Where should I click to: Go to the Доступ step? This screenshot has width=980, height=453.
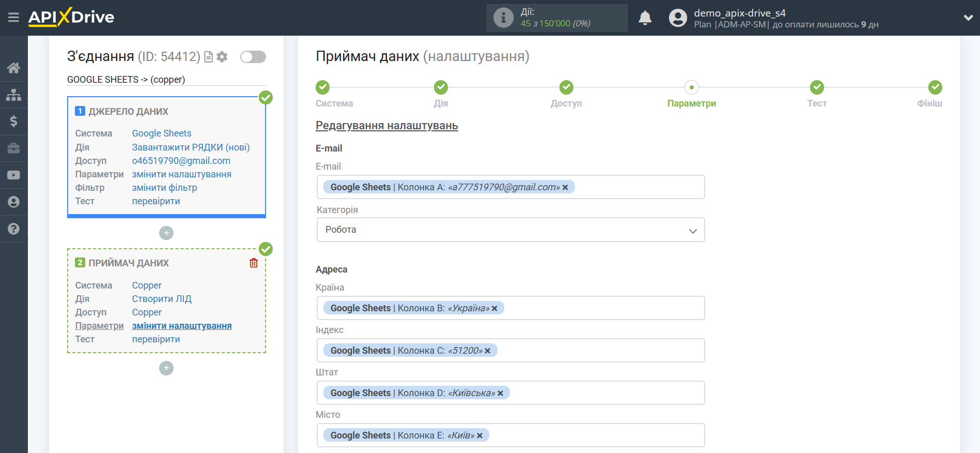[x=566, y=87]
